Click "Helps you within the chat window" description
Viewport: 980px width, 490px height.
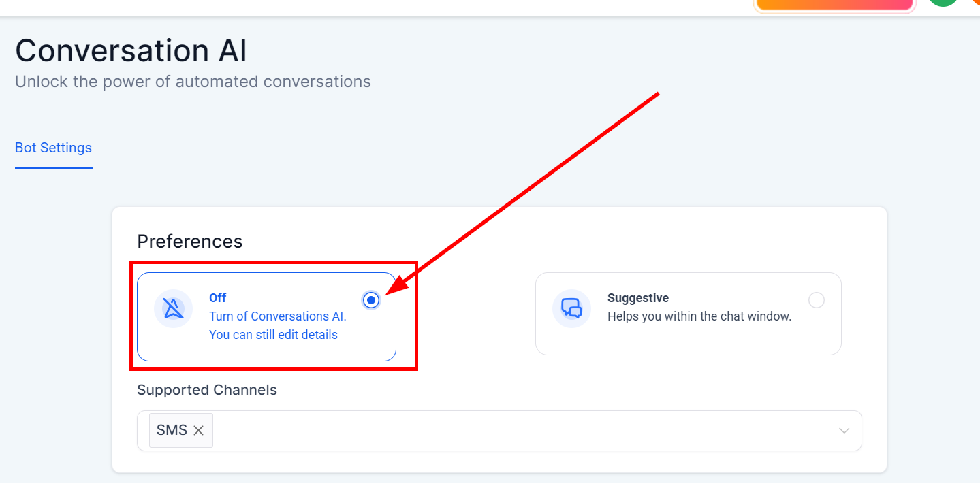[699, 316]
